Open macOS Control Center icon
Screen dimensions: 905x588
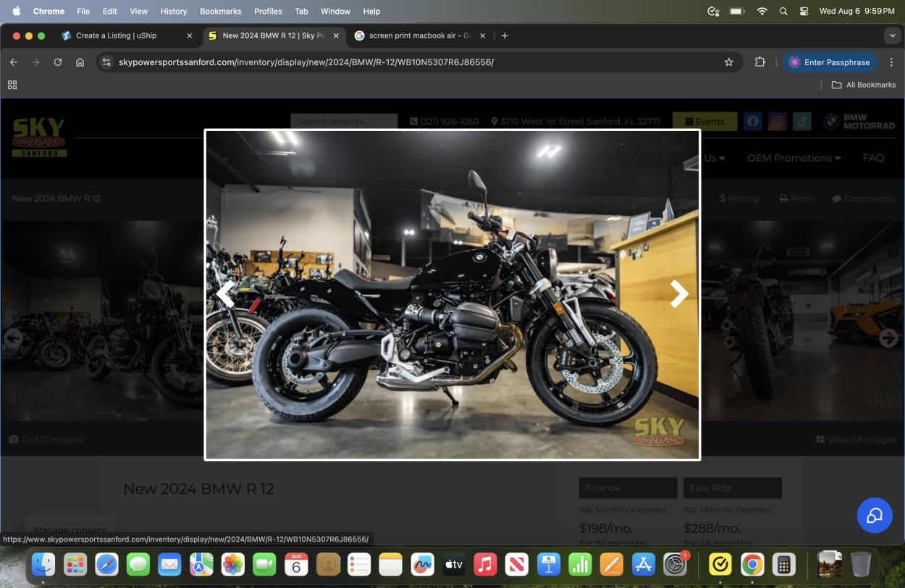pos(804,12)
